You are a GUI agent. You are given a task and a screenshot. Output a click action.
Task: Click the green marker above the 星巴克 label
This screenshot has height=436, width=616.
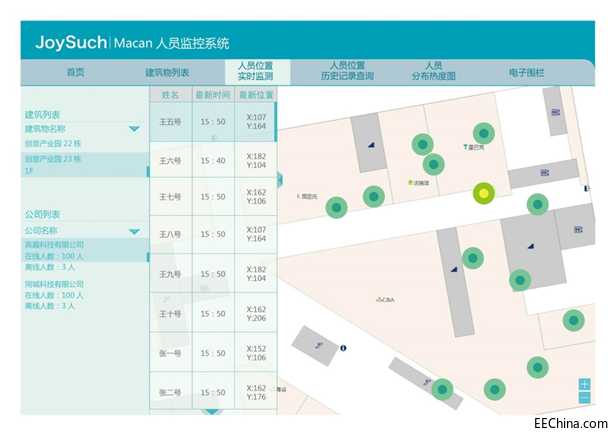click(483, 133)
